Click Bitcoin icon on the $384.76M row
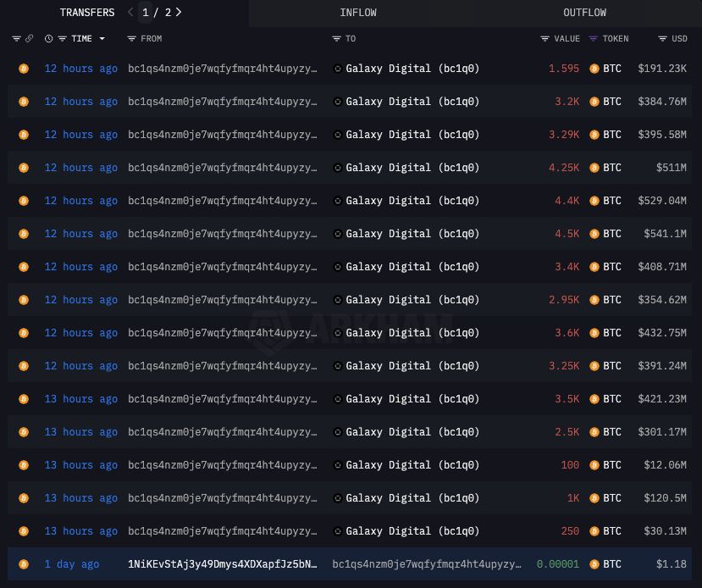702x588 pixels. coord(24,102)
